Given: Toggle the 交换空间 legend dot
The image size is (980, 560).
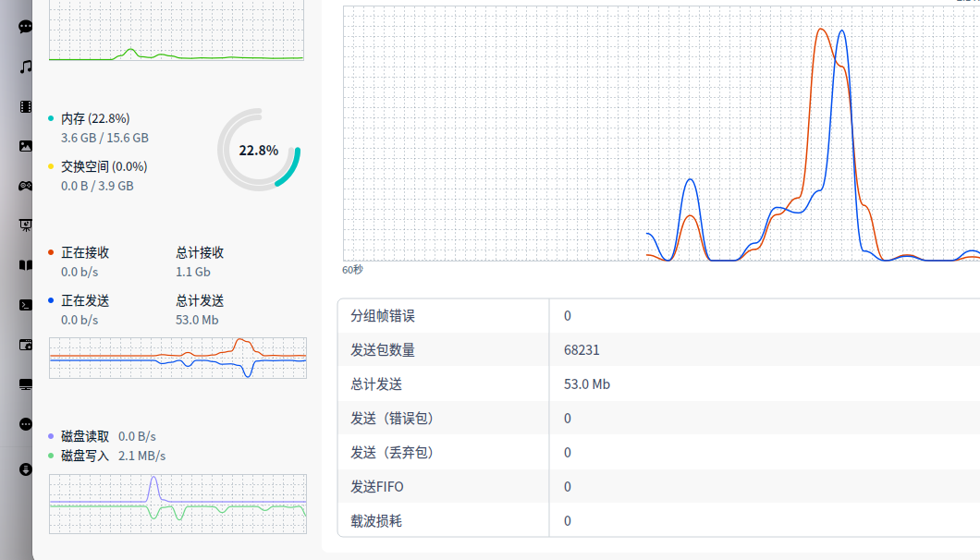Looking at the screenshot, I should 51,166.
